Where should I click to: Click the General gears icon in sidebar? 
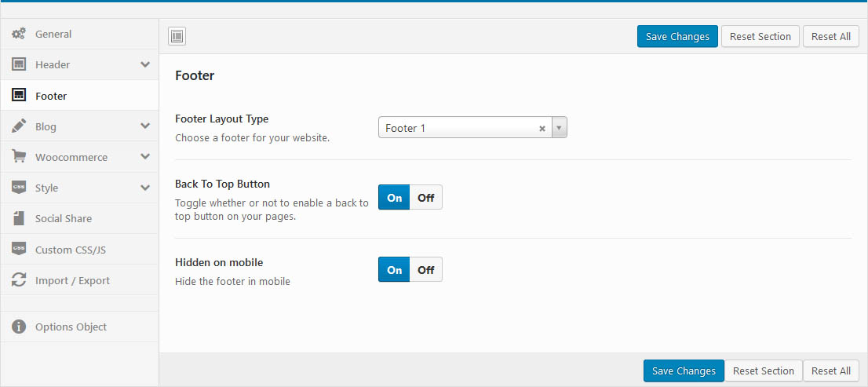coord(20,34)
